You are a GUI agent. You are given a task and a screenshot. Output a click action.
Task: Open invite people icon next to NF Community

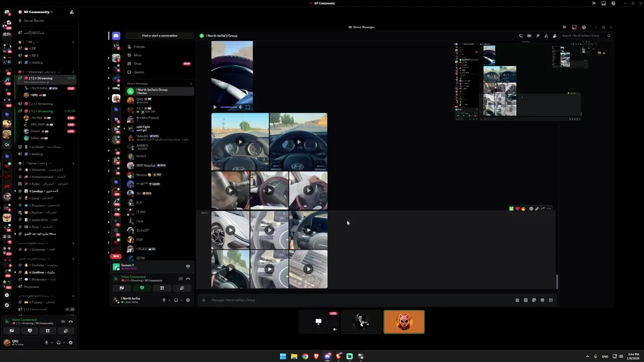pyautogui.click(x=71, y=12)
